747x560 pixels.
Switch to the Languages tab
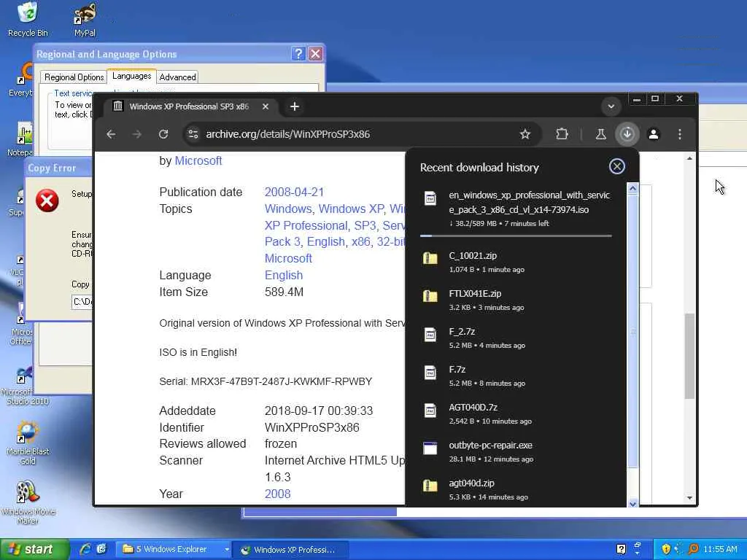click(x=131, y=76)
